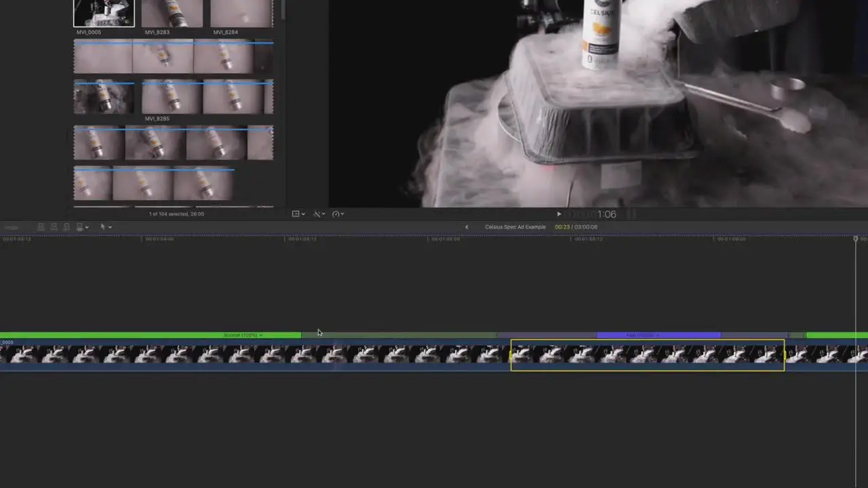Go back in timeline history

click(x=467, y=227)
